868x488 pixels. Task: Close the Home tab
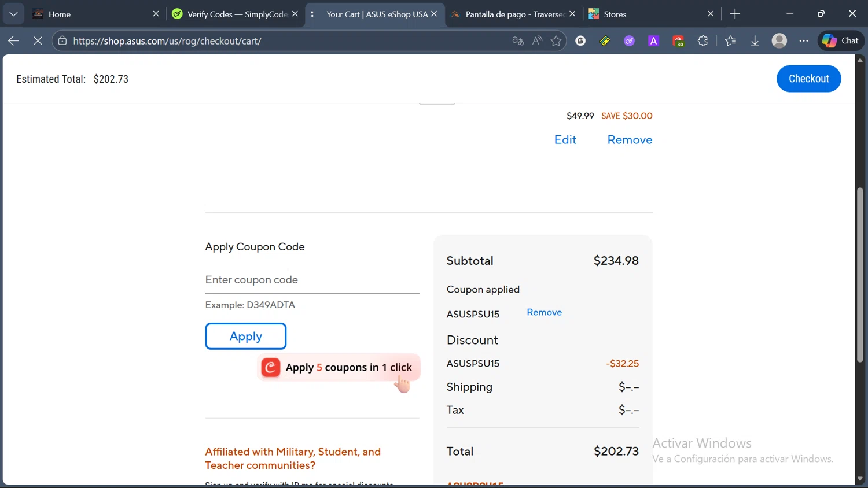pos(156,14)
